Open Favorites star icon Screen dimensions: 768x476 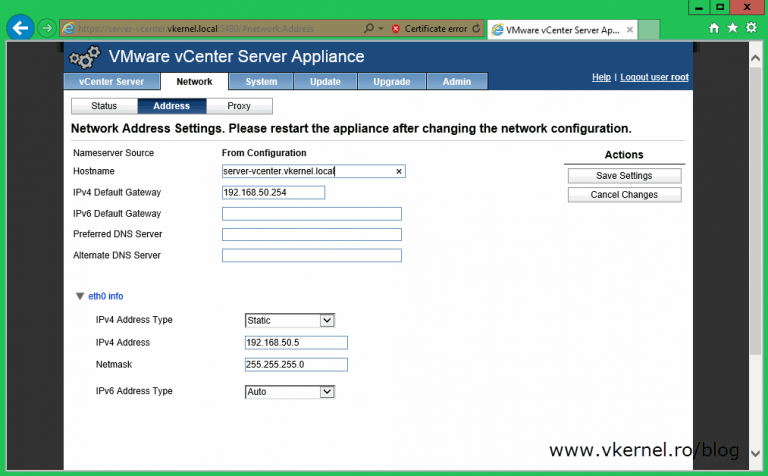coord(733,27)
